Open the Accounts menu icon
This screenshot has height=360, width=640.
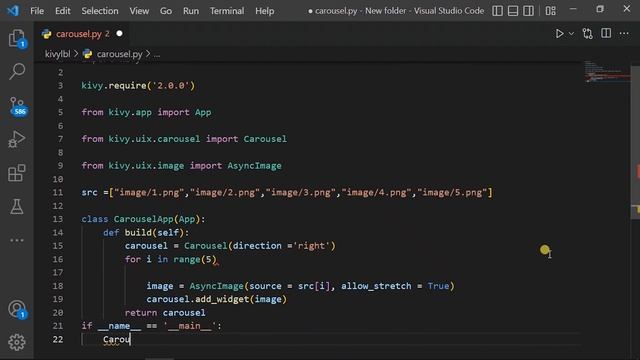pyautogui.click(x=17, y=309)
